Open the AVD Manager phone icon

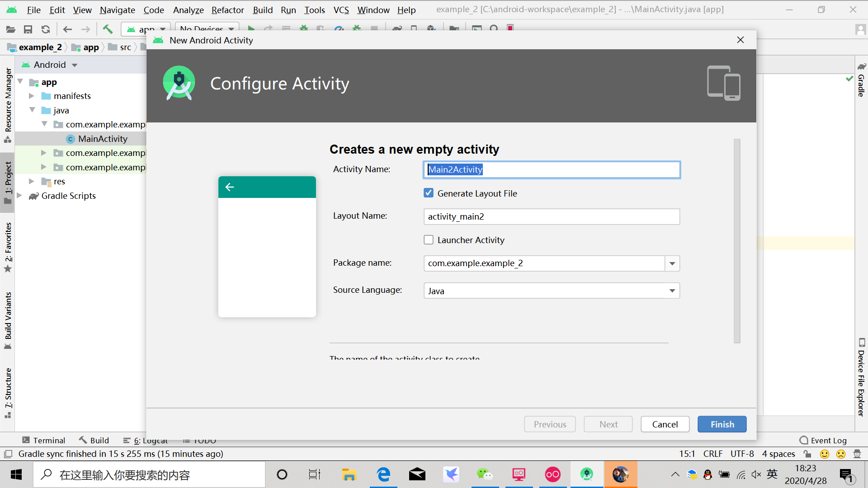tap(414, 29)
